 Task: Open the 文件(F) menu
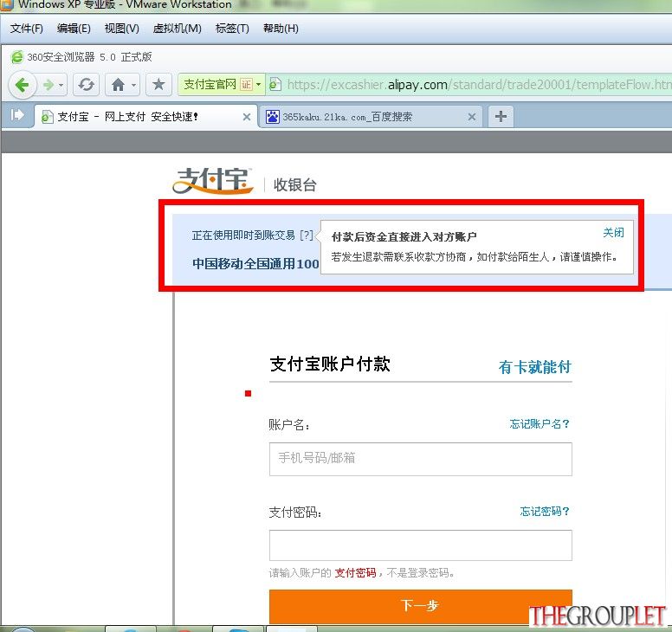click(27, 29)
